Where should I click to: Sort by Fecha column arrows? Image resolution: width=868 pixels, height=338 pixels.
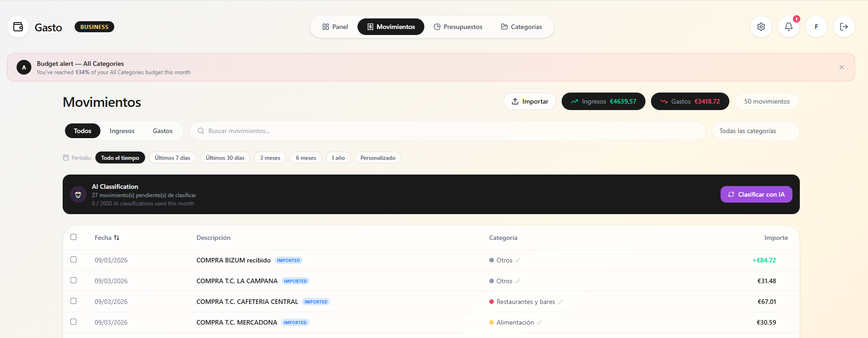[117, 238]
